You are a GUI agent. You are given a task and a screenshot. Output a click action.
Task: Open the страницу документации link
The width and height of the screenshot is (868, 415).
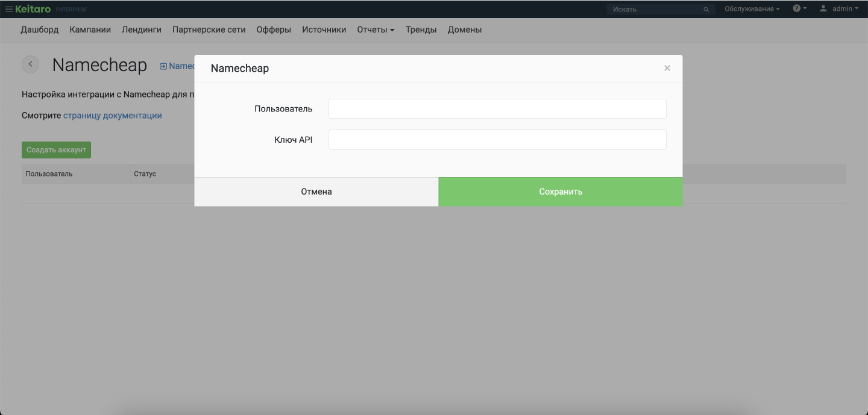point(113,115)
